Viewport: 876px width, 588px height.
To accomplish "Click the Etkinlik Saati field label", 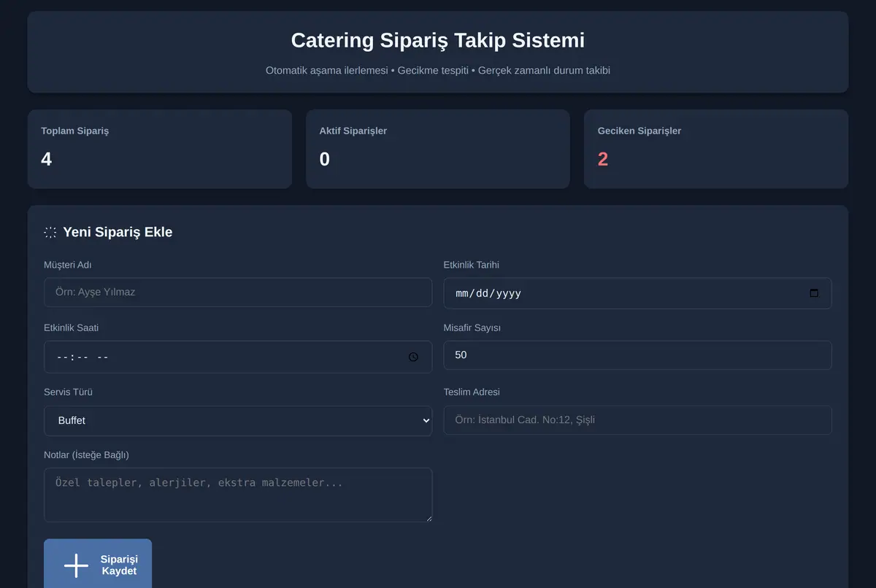I will coord(72,328).
